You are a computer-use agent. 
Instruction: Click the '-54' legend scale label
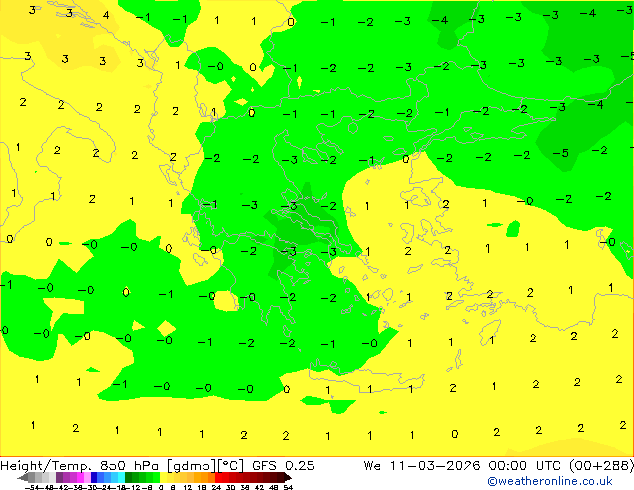click(x=32, y=487)
